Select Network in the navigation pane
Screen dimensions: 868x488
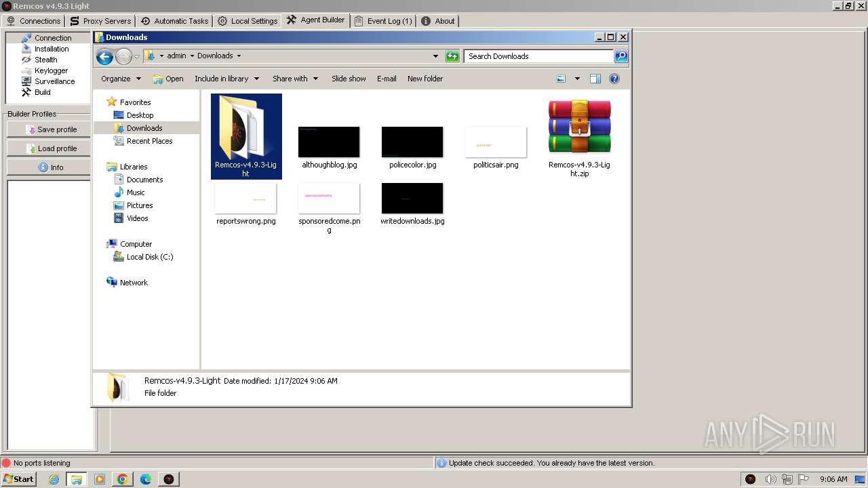tap(134, 283)
